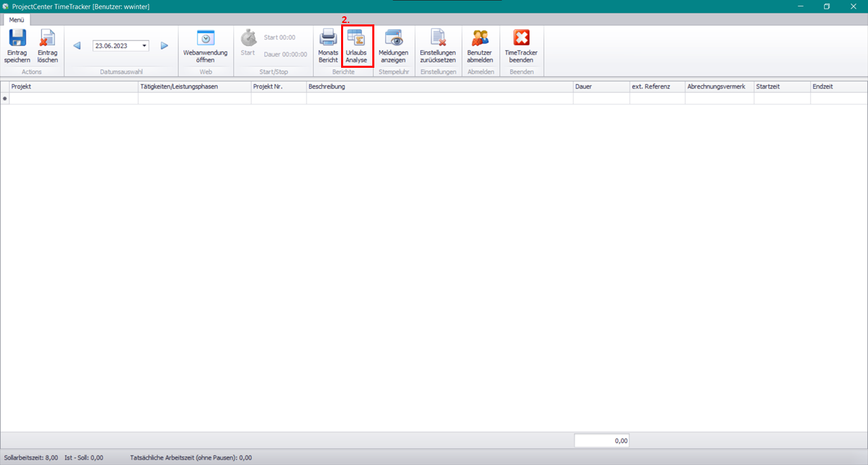This screenshot has height=465, width=868.
Task: Click the Startzeit column header
Action: [x=781, y=87]
